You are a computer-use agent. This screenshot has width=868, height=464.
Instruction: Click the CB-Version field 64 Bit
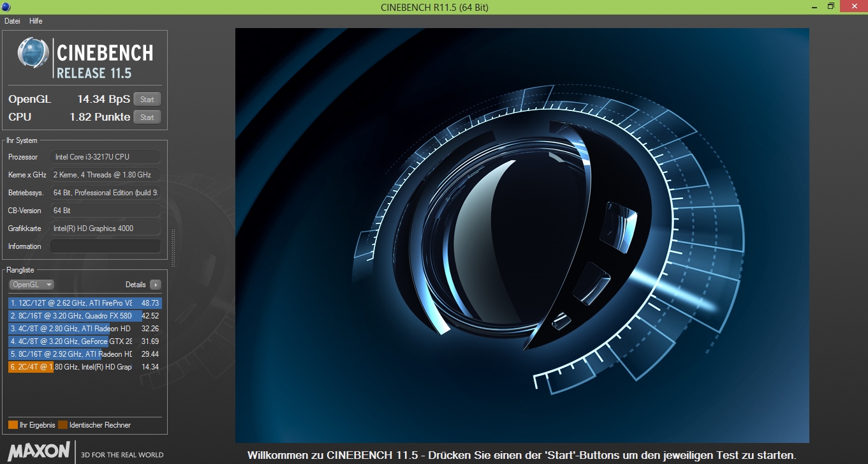106,211
